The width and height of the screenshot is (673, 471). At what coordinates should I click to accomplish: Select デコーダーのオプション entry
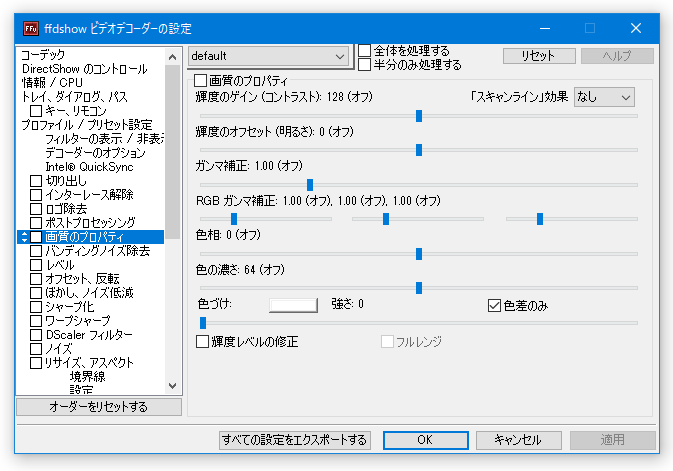pos(95,153)
